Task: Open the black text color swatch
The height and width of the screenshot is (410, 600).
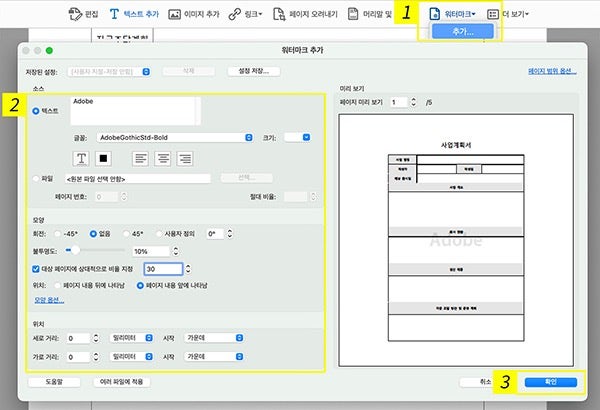Action: coord(103,158)
